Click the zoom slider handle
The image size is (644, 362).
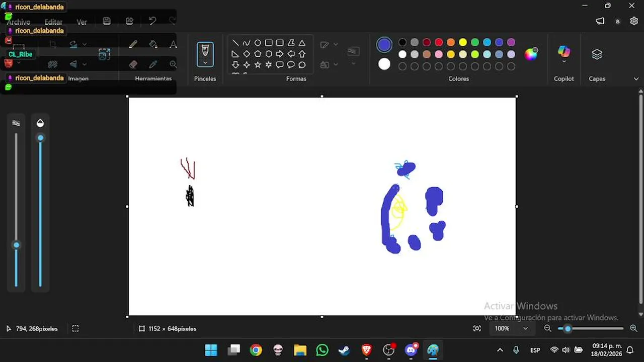568,329
